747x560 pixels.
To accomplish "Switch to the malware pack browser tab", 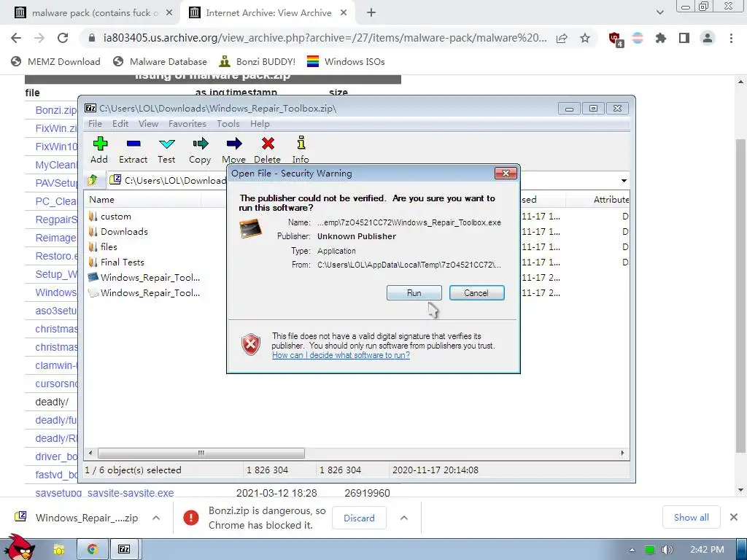I will click(93, 13).
